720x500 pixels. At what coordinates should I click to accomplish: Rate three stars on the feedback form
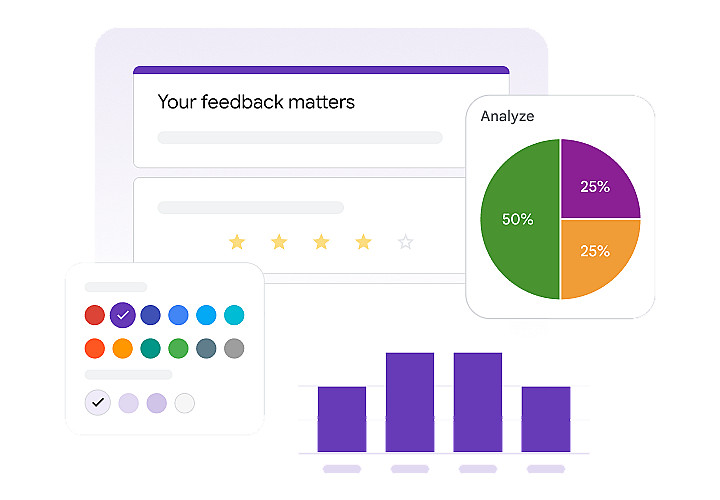[321, 242]
